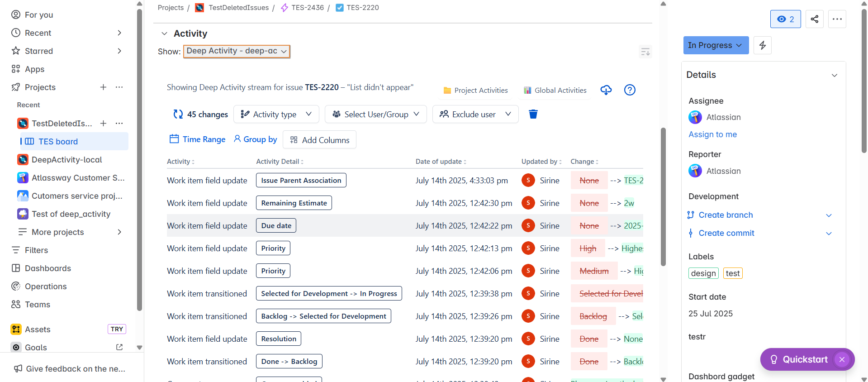
Task: Click the lightning bolt automation icon
Action: [x=762, y=45]
